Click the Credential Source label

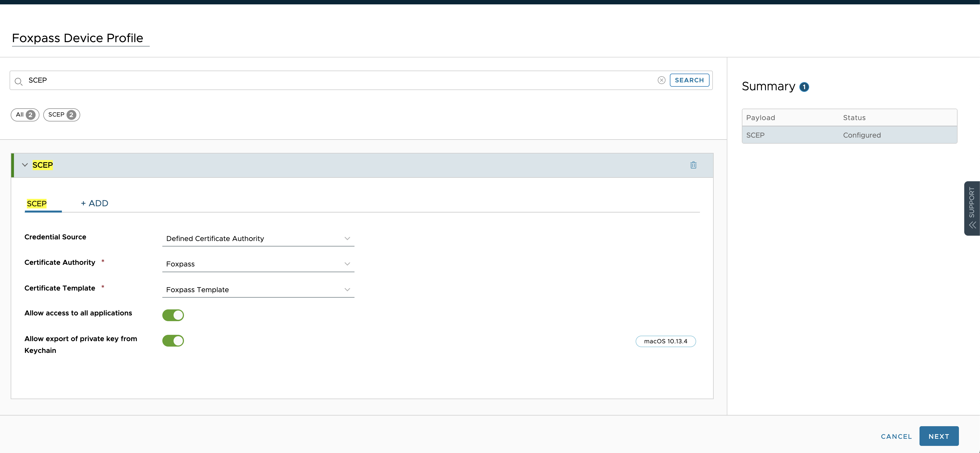click(x=55, y=237)
